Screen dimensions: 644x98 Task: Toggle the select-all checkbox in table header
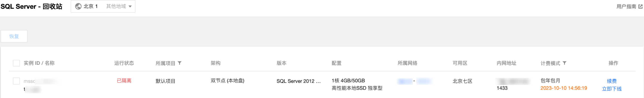(x=16, y=63)
